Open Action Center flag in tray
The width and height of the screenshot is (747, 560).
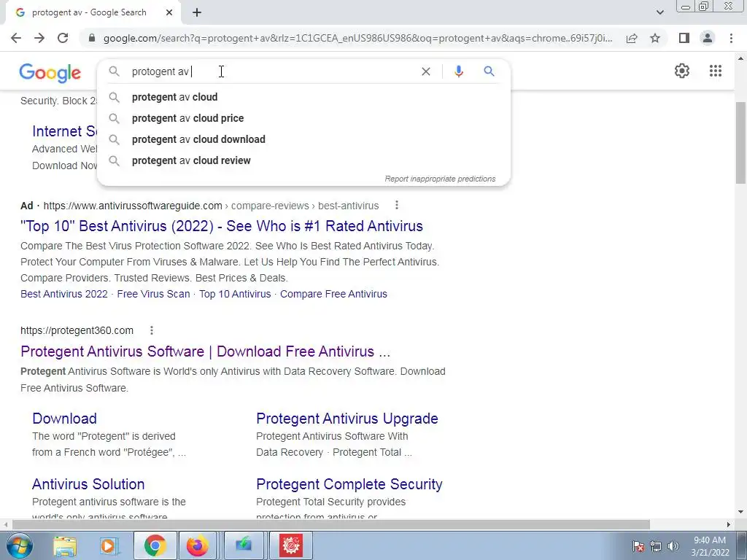pos(638,546)
